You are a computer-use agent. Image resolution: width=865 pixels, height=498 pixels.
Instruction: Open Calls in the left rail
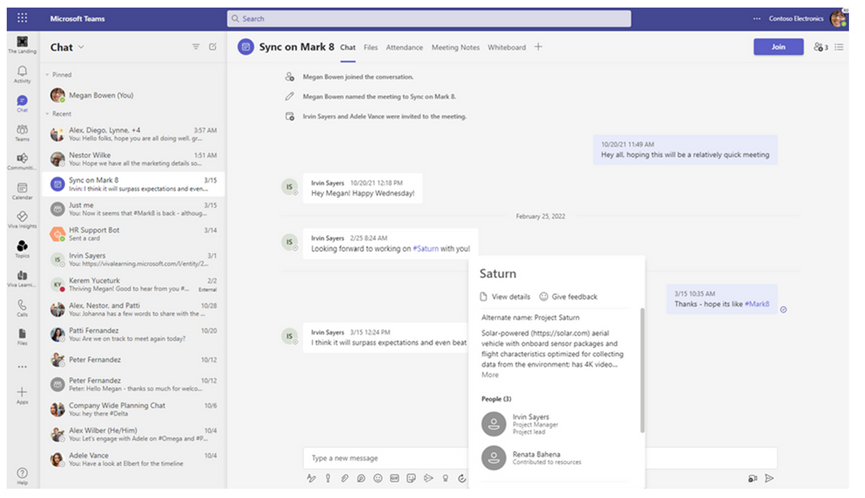coord(22,308)
